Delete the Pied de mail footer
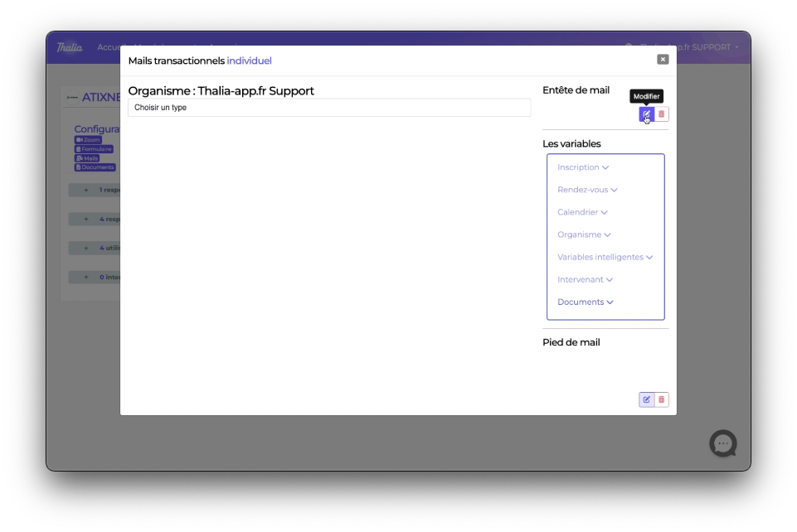 pyautogui.click(x=661, y=399)
